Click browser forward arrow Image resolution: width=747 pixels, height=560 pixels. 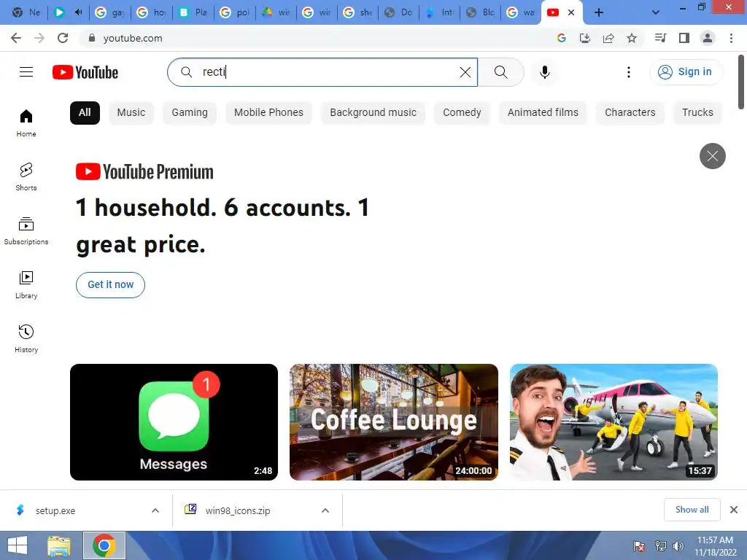tap(39, 38)
